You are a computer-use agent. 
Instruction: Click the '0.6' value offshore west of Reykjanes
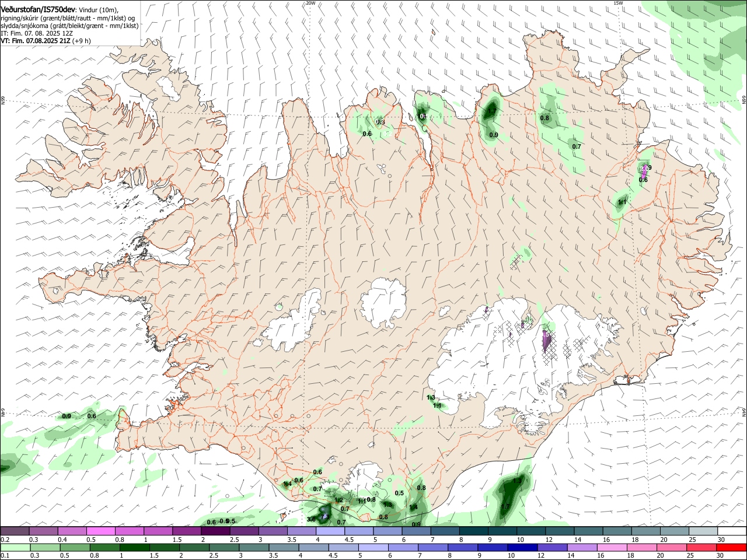tap(92, 416)
